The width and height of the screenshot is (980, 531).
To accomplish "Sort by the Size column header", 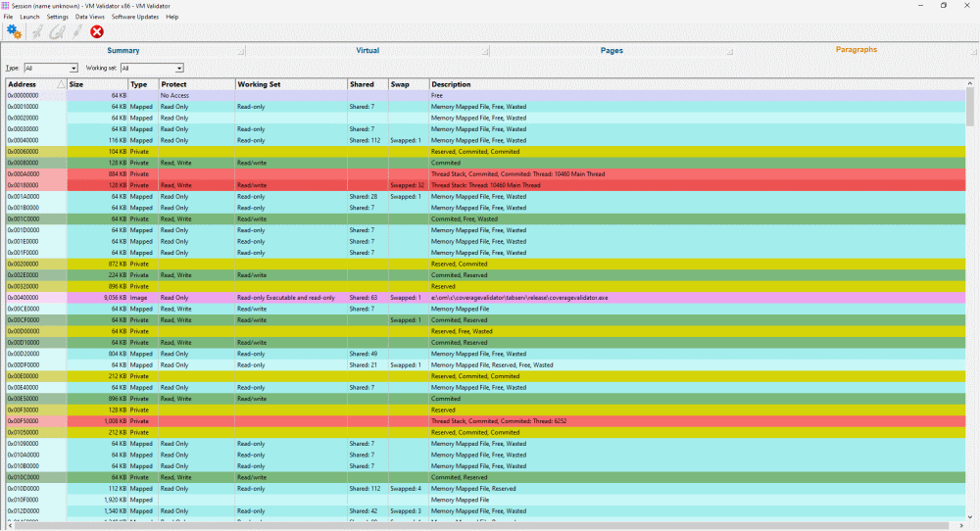I will 97,84.
